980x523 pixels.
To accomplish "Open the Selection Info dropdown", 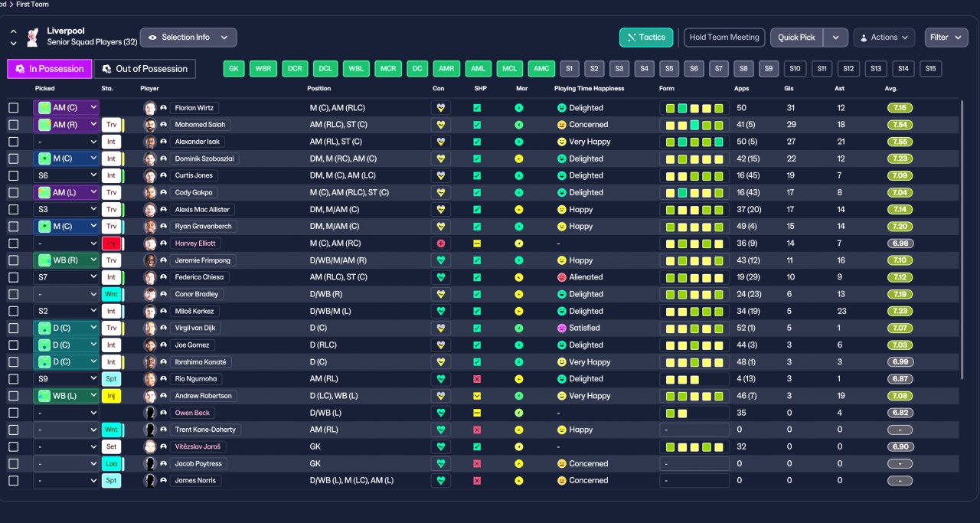I will (188, 38).
